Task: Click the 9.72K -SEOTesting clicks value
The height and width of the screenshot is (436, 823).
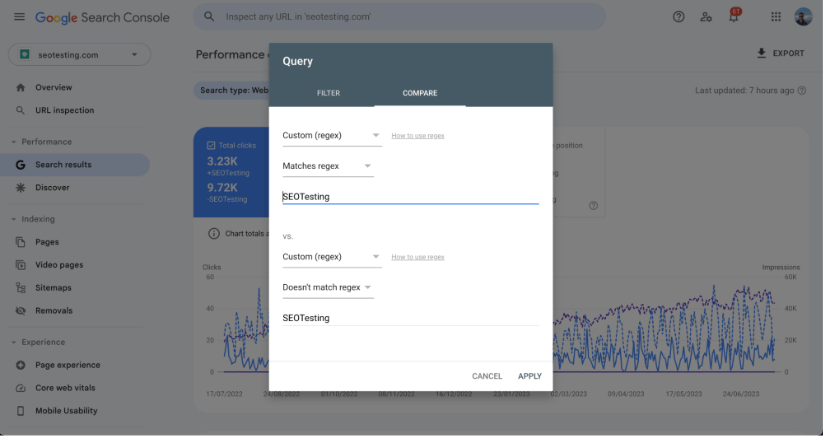Action: point(222,187)
